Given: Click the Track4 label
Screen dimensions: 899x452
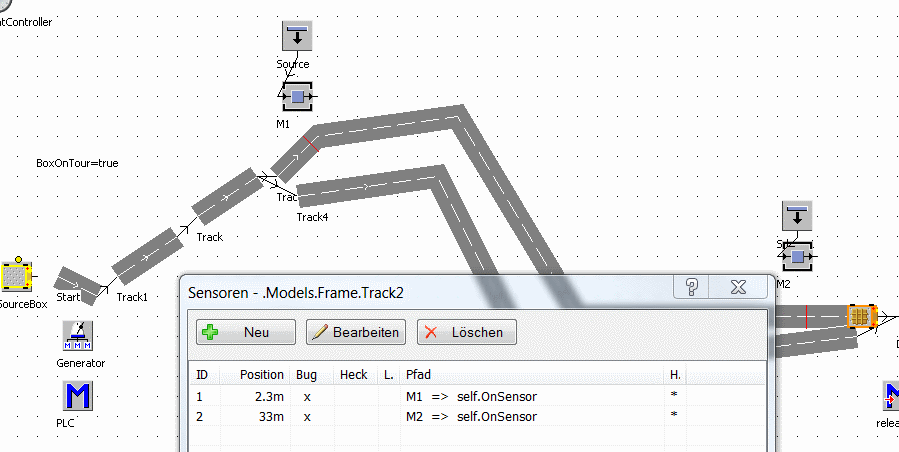Looking at the screenshot, I should pyautogui.click(x=312, y=217).
